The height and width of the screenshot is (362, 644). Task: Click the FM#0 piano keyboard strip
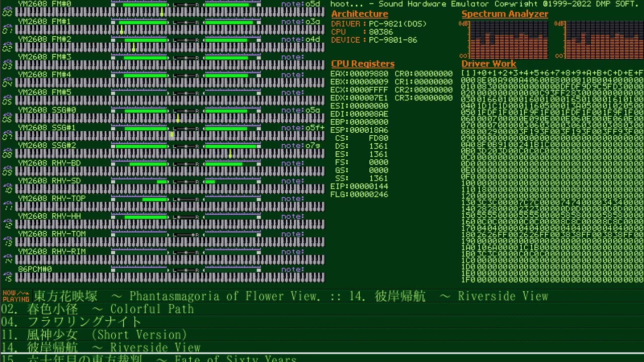(x=170, y=12)
